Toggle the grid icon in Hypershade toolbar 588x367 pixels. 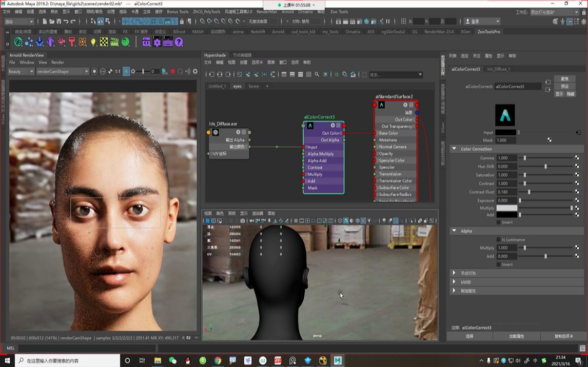pyautogui.click(x=337, y=75)
